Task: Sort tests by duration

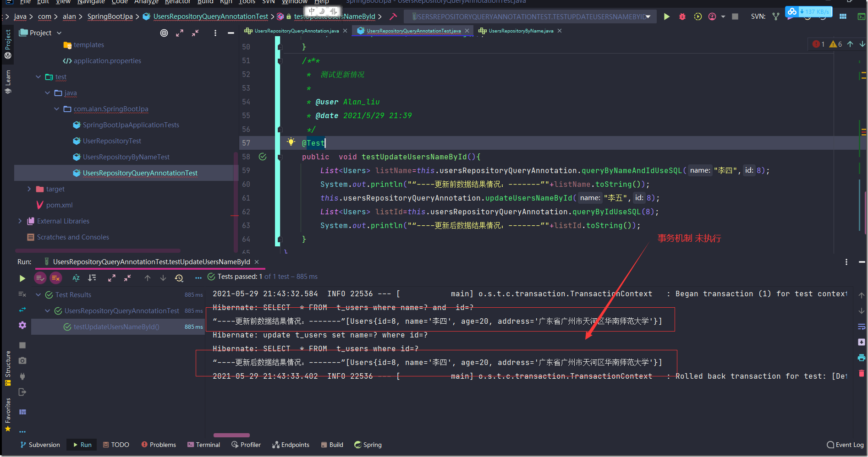Action: click(92, 278)
